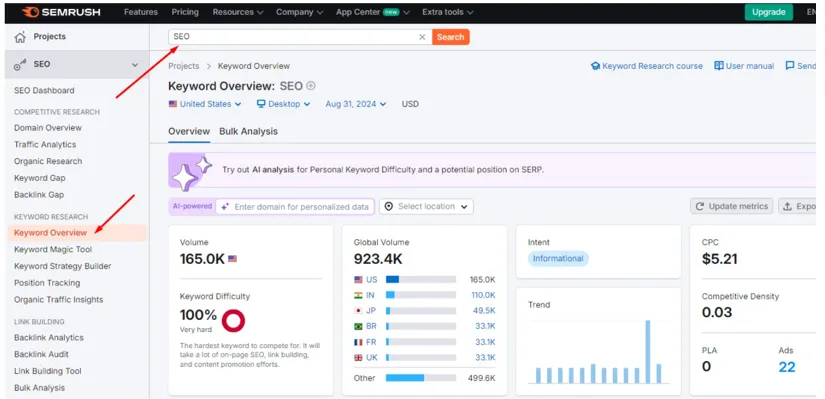Open the Resources dropdown menu
This screenshot has height=399, width=825.
pos(238,12)
